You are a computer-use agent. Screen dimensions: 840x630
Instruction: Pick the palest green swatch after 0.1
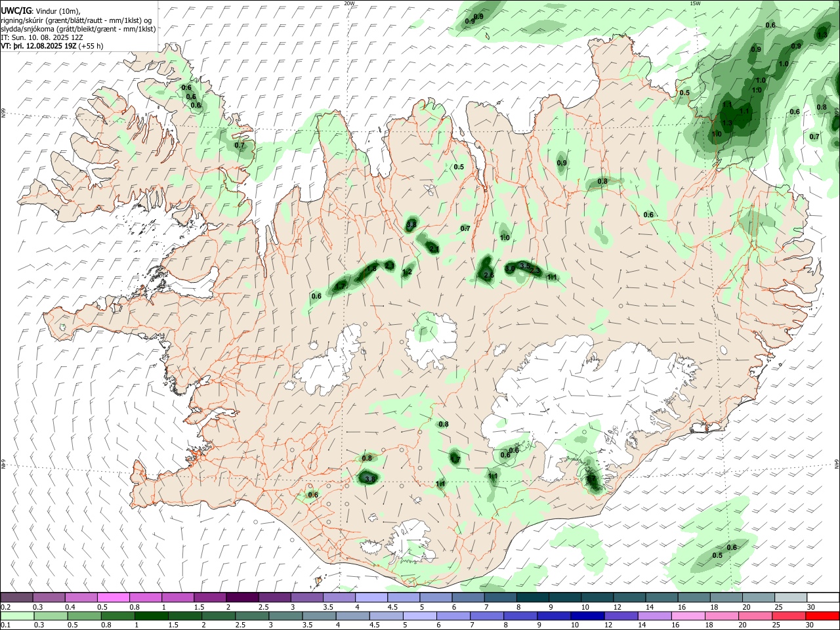18,616
